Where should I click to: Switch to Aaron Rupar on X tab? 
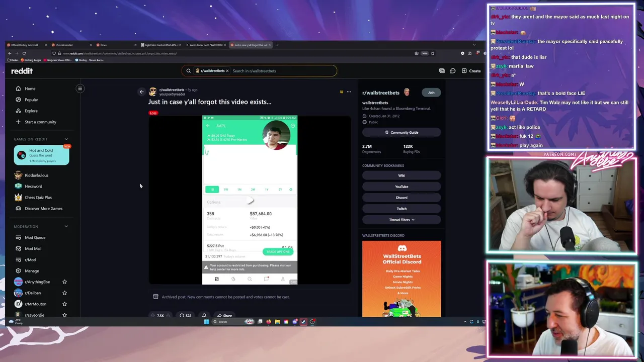pos(206,45)
